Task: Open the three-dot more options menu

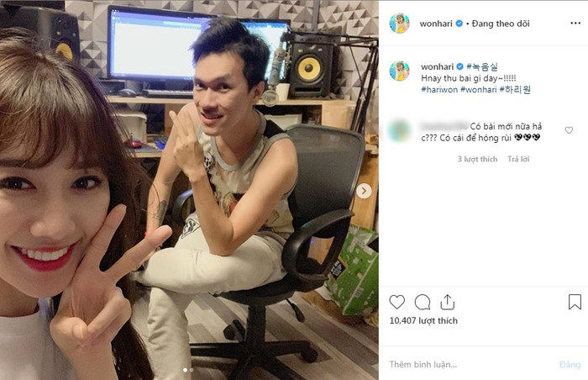Action: 575,24
